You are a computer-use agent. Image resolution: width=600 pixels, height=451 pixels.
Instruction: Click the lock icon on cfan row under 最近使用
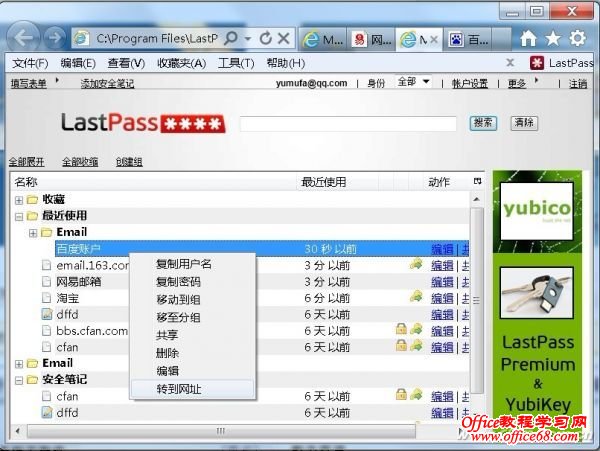click(401, 345)
